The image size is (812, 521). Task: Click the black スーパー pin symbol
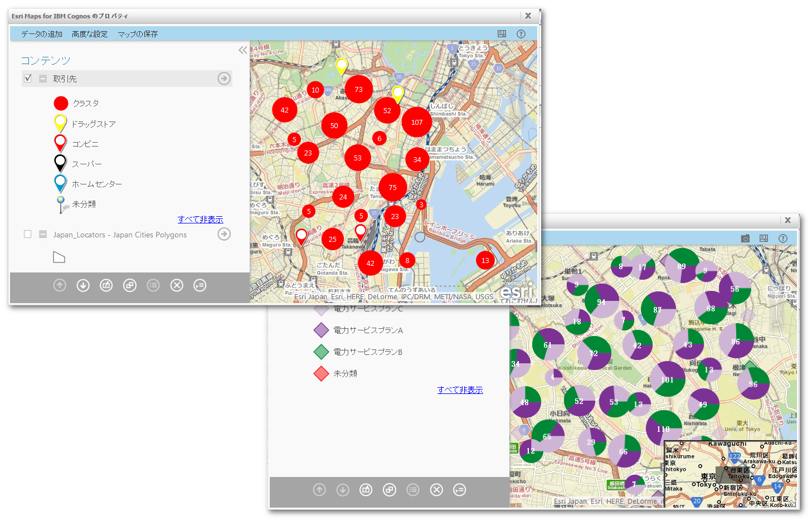[x=60, y=163]
